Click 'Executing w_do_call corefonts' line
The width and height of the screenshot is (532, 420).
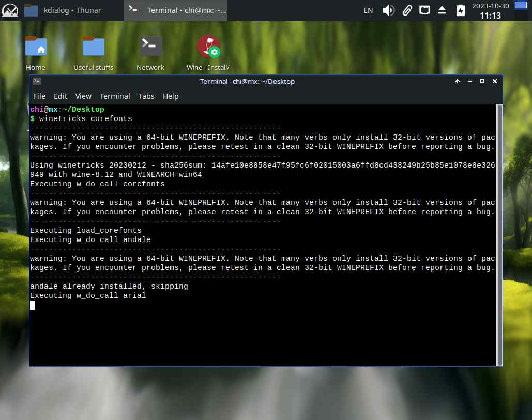[97, 184]
